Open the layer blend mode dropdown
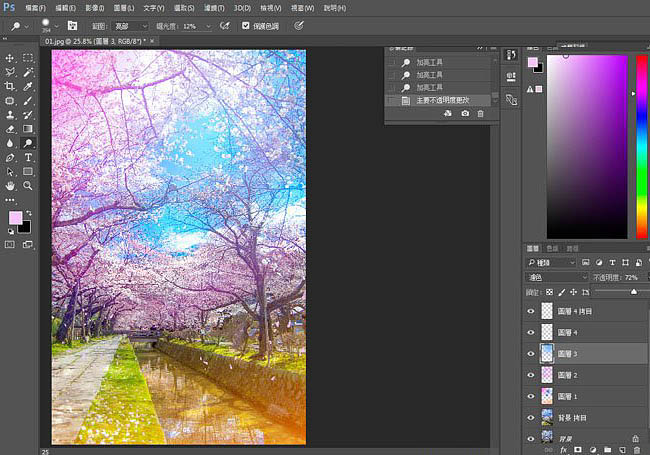Image resolution: width=650 pixels, height=455 pixels. pos(557,276)
